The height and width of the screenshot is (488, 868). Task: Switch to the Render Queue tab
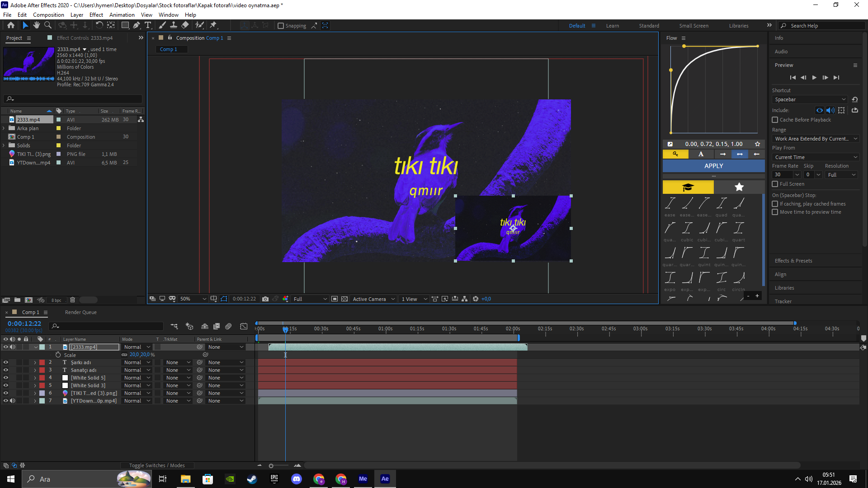pyautogui.click(x=80, y=312)
